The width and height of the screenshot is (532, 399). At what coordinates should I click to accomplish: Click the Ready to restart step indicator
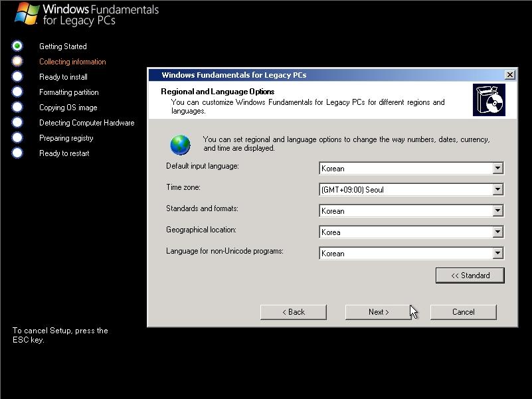tap(17, 153)
